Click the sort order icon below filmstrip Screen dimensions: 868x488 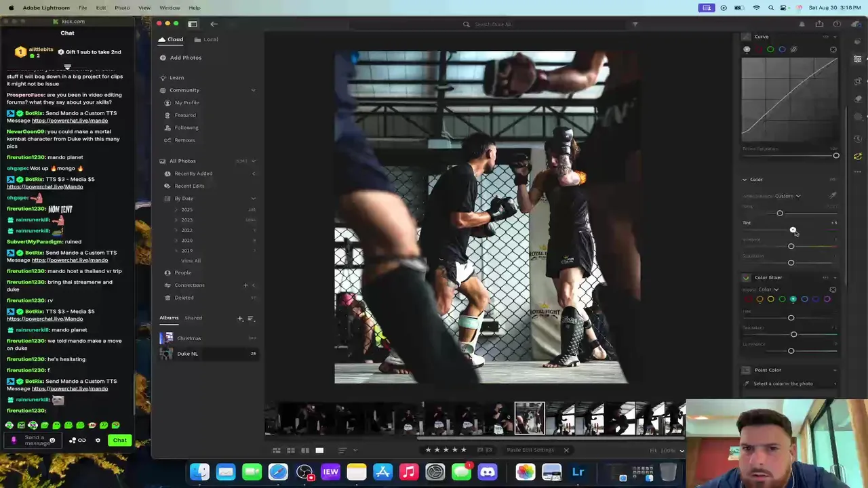[342, 450]
